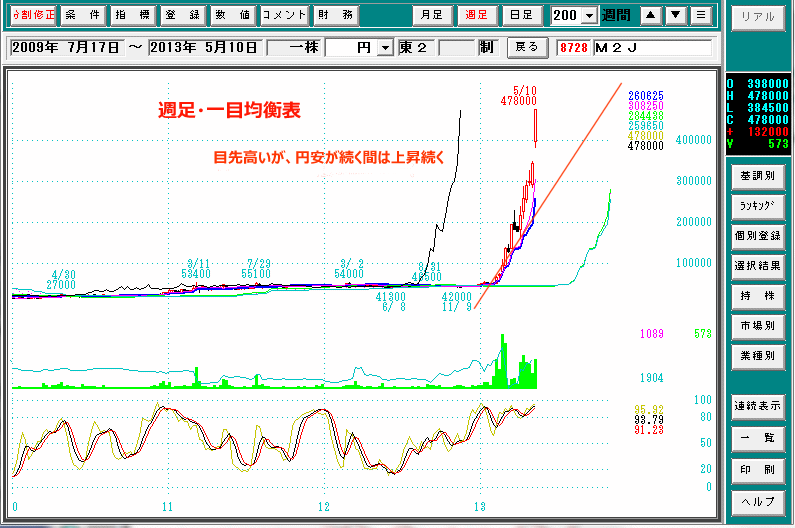Click the 戻る back button
The height and width of the screenshot is (528, 795).
527,48
